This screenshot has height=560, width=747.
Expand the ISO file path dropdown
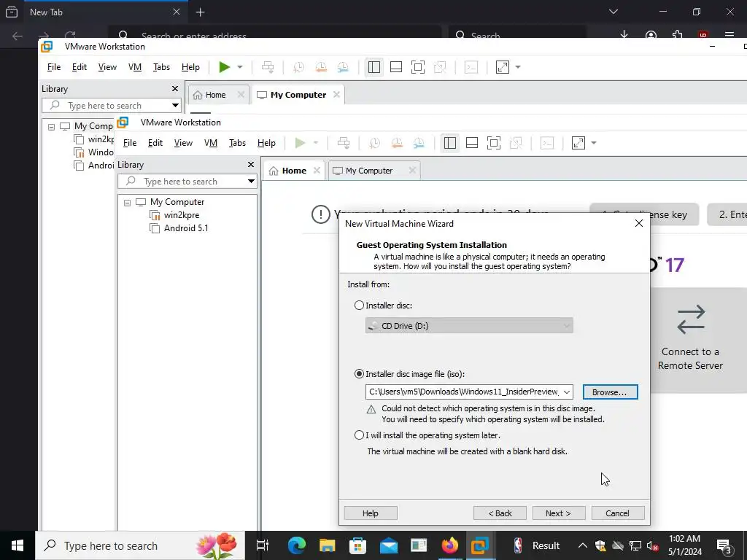tap(566, 392)
